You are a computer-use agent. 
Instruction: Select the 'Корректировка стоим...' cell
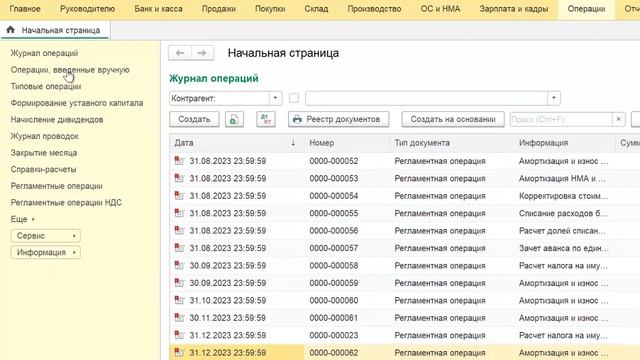point(563,196)
